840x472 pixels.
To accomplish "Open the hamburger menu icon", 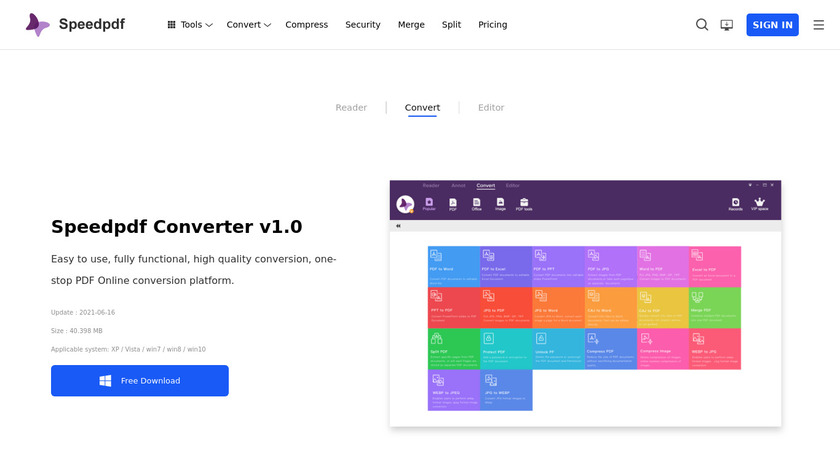I will (x=818, y=25).
